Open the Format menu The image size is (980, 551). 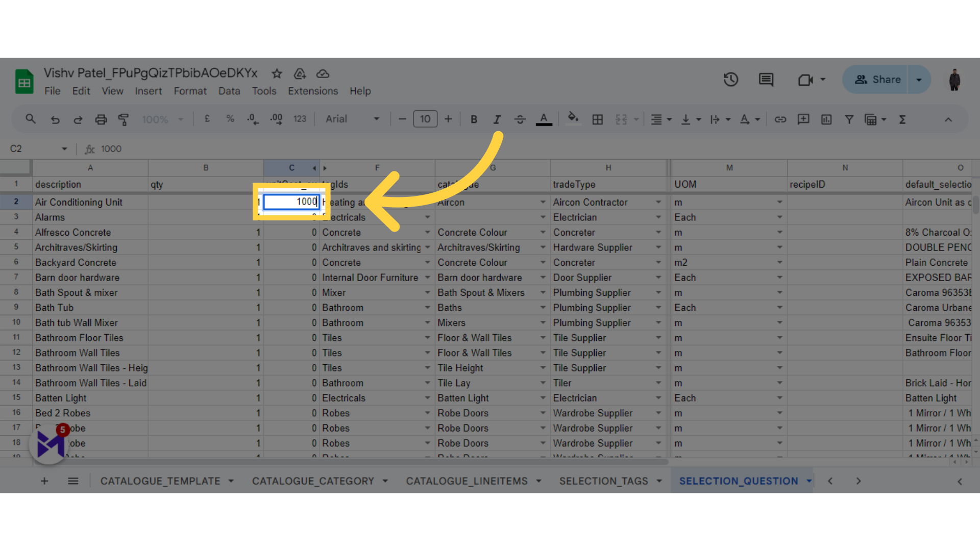pyautogui.click(x=188, y=91)
